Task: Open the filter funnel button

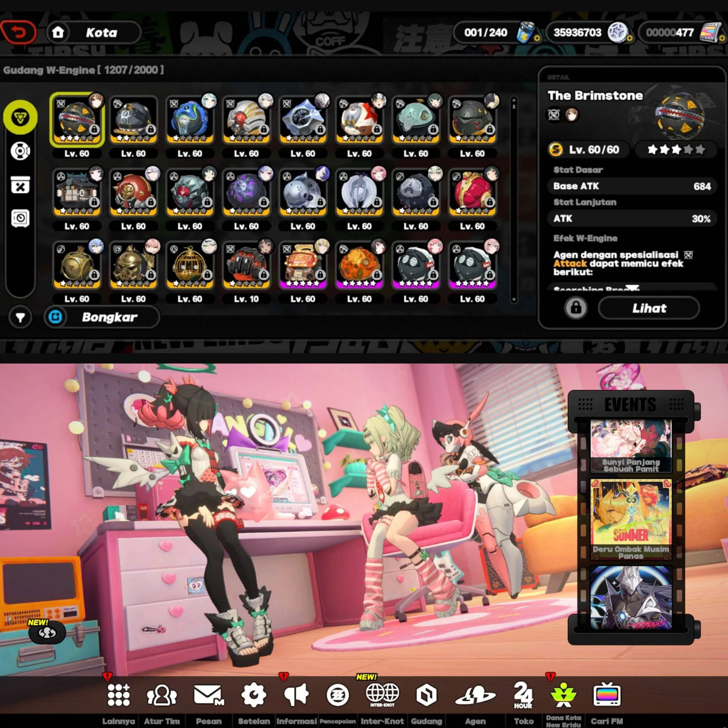Action: coord(20,317)
